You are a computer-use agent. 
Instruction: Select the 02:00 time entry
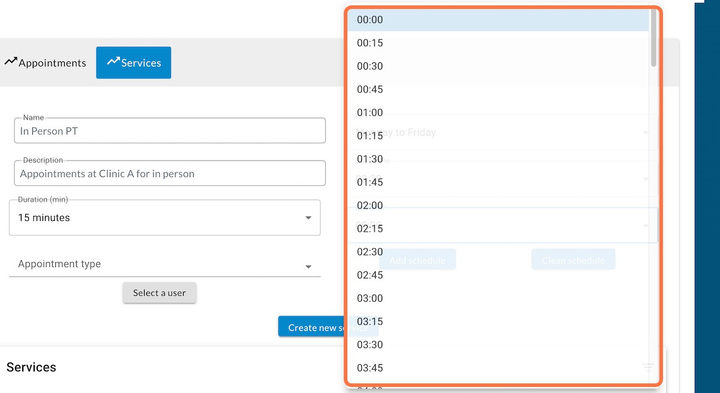498,206
